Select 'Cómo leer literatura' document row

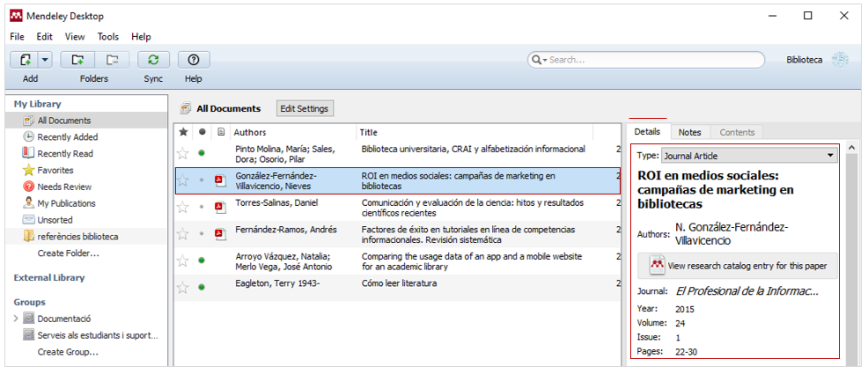pyautogui.click(x=397, y=288)
